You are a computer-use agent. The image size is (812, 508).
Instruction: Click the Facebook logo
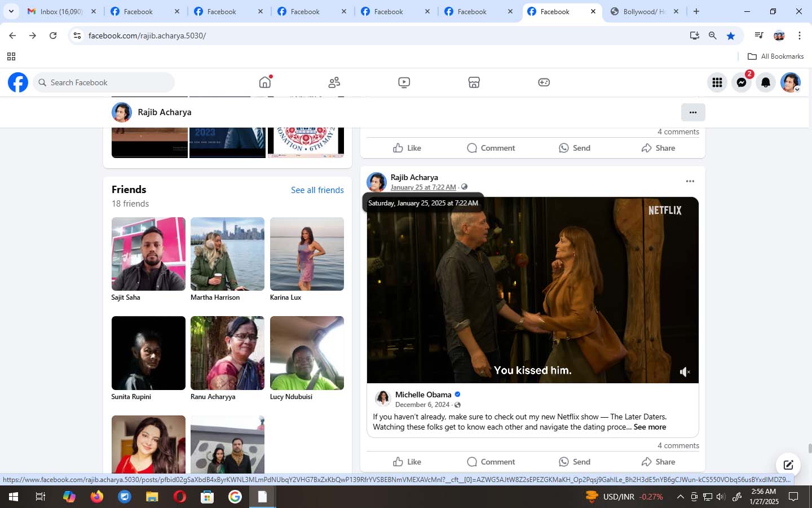tap(18, 82)
